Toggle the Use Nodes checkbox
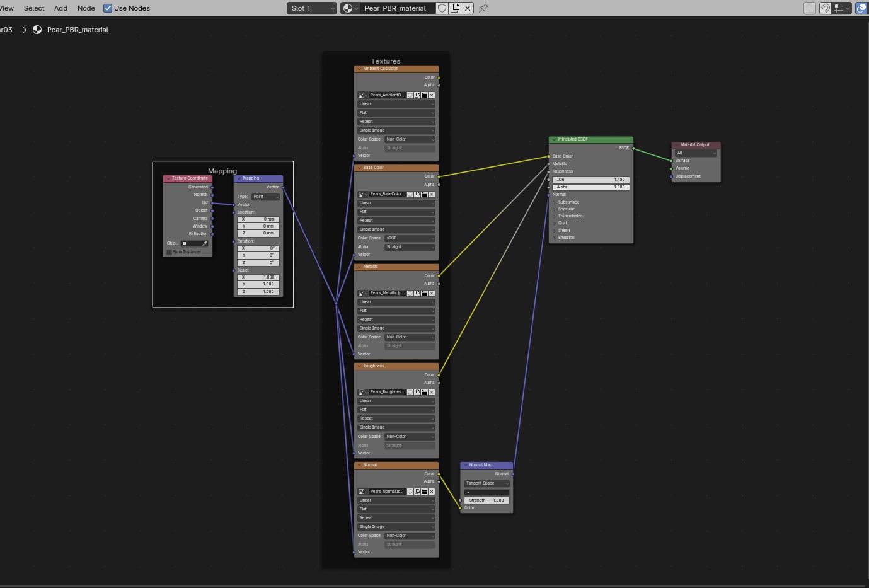The image size is (869, 588). (108, 8)
